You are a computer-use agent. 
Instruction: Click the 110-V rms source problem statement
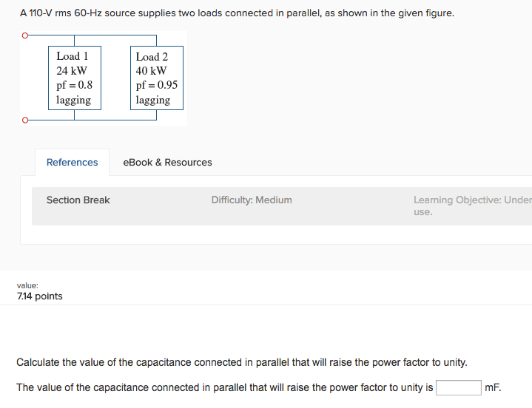[237, 13]
